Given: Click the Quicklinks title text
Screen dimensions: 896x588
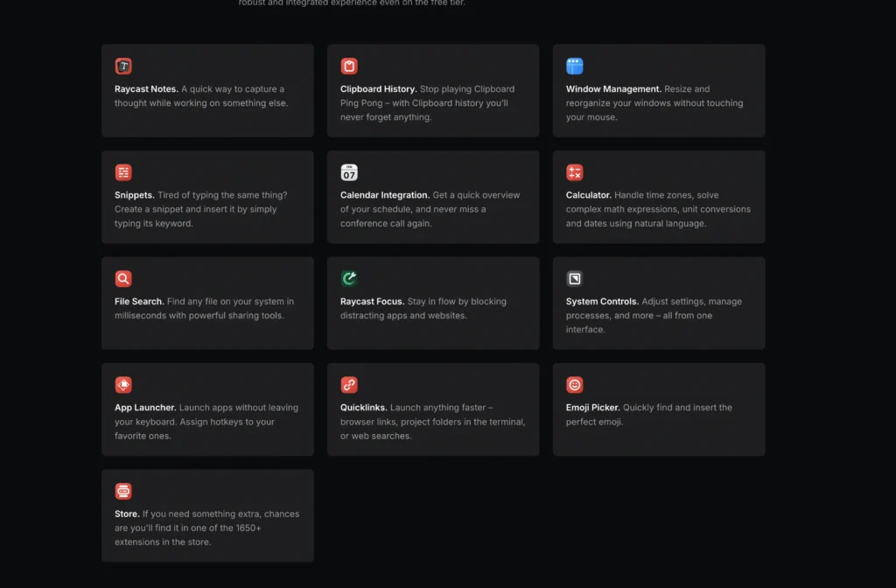Looking at the screenshot, I should [x=363, y=408].
